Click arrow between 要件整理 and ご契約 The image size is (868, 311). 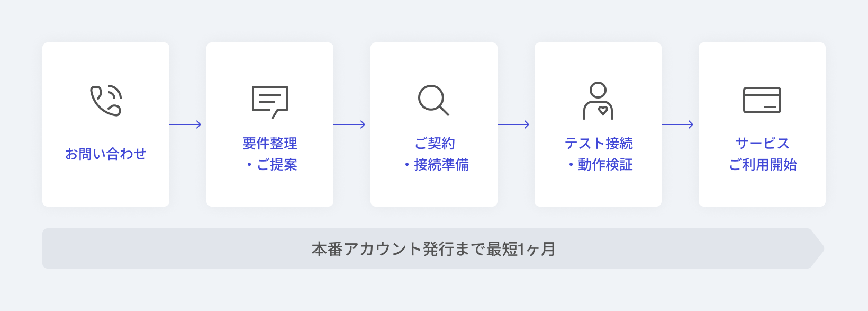[349, 125]
